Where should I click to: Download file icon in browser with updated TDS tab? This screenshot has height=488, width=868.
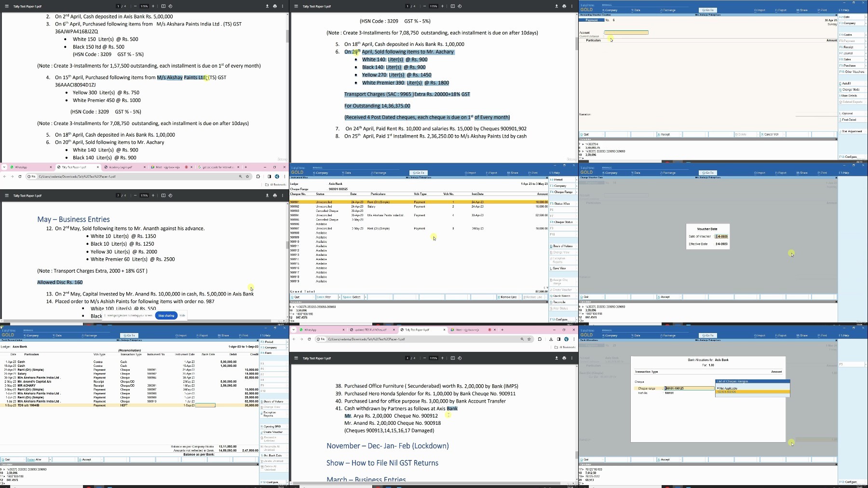(551, 339)
